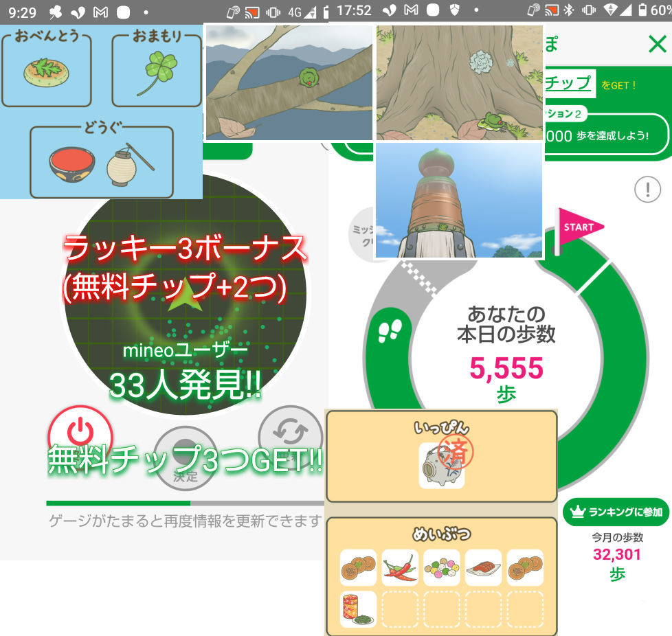Tap the grey refresh arrows button

[x=291, y=437]
